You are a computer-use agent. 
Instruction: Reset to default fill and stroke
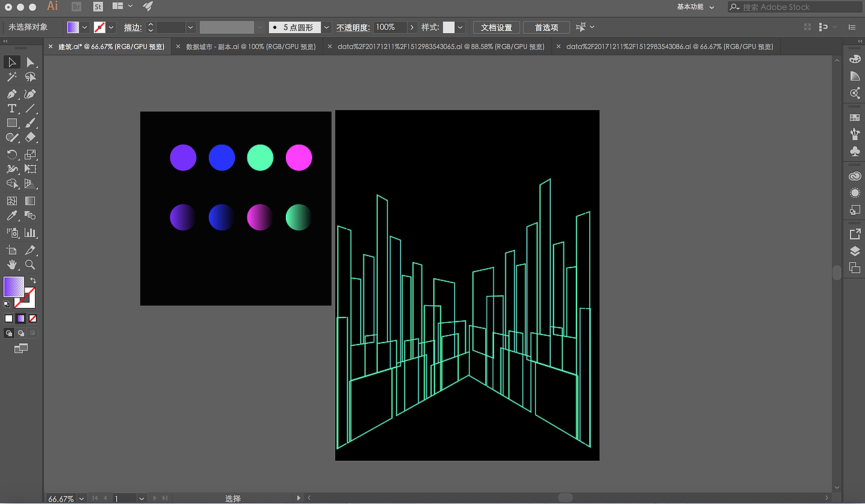pos(7,304)
